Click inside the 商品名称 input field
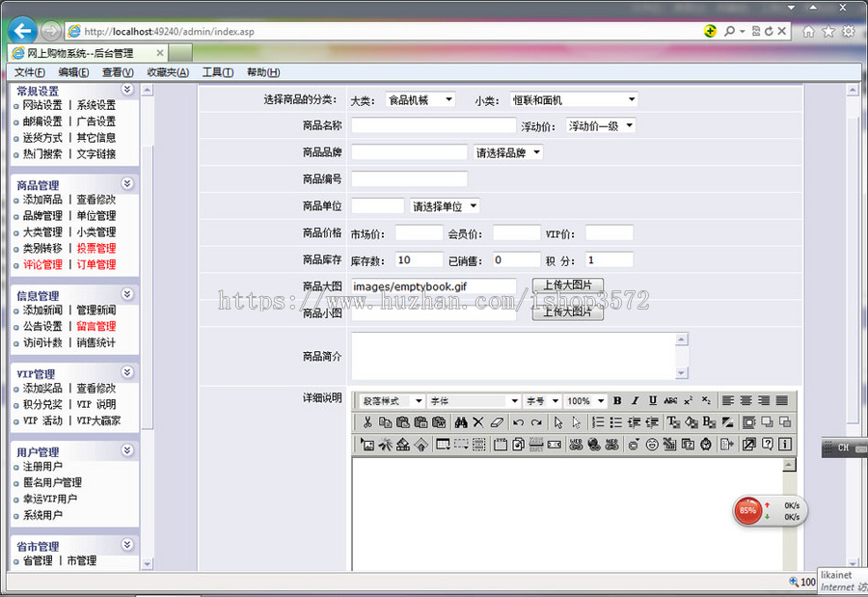Image resolution: width=868 pixels, height=597 pixels. (432, 125)
